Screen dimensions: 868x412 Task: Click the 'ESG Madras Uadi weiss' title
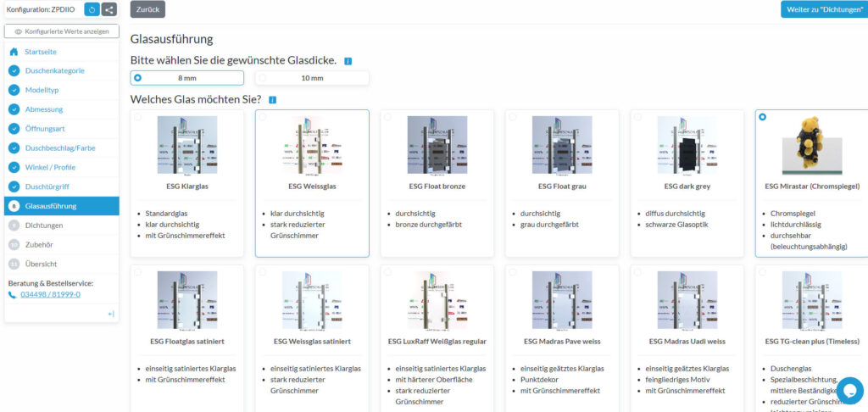pos(687,341)
